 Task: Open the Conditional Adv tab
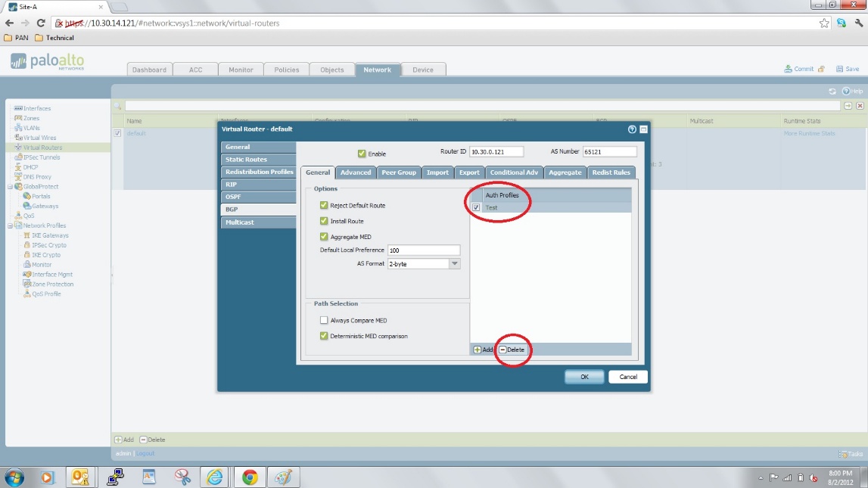click(514, 172)
